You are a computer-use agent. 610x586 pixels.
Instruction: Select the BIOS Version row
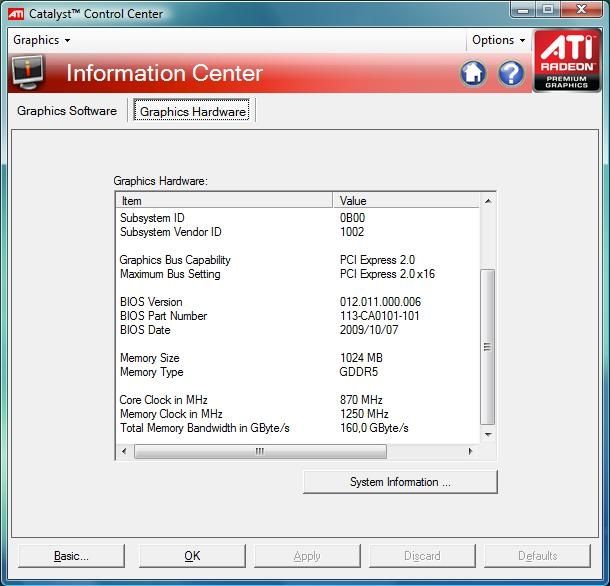pos(298,302)
